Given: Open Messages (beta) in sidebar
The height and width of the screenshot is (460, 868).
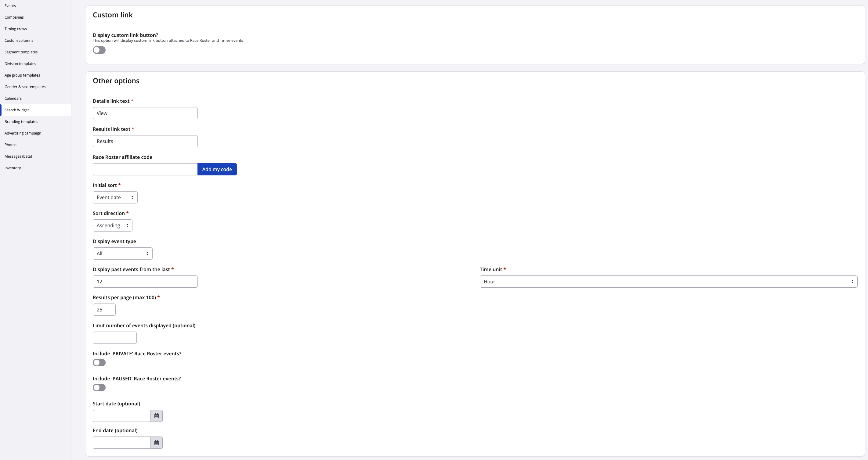Looking at the screenshot, I should click(x=18, y=156).
